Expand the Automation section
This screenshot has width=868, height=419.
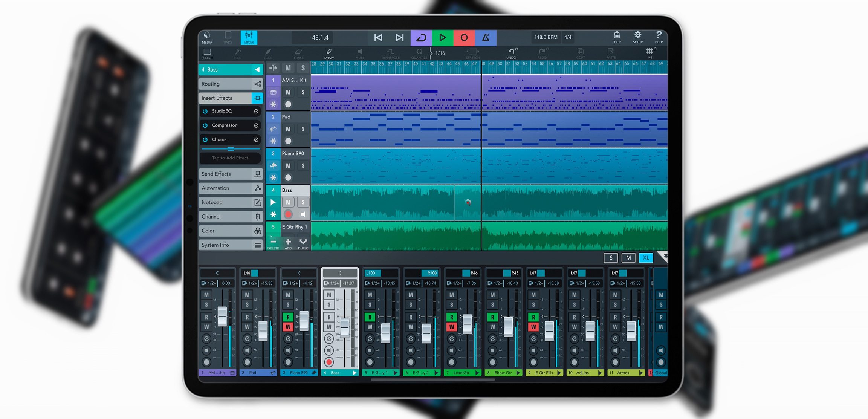[x=229, y=189]
